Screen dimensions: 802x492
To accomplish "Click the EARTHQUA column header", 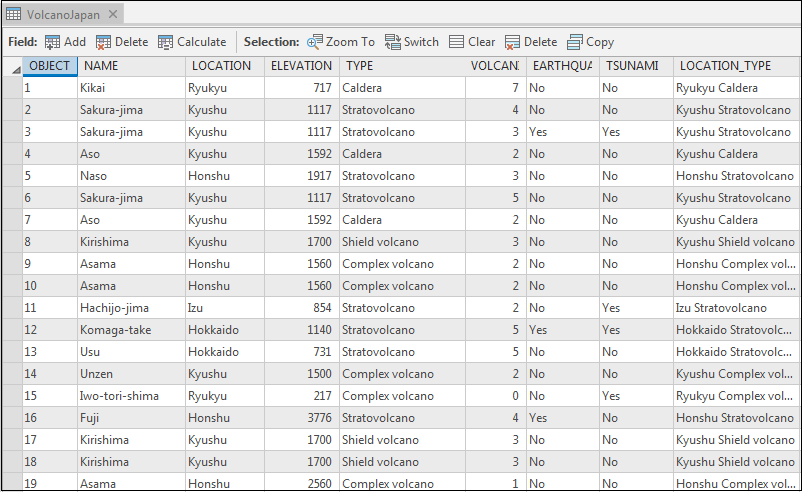I will coord(563,66).
